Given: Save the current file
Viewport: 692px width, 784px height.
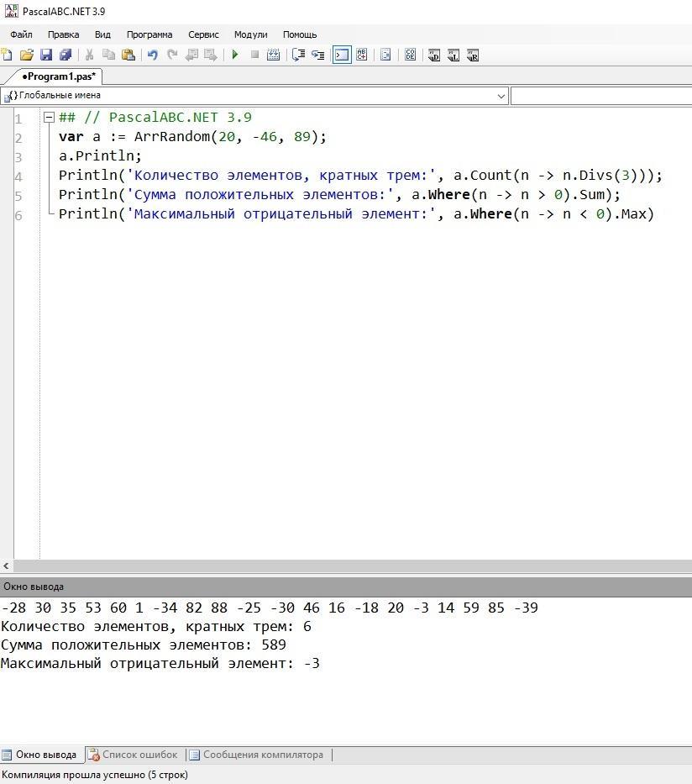Looking at the screenshot, I should pyautogui.click(x=46, y=55).
